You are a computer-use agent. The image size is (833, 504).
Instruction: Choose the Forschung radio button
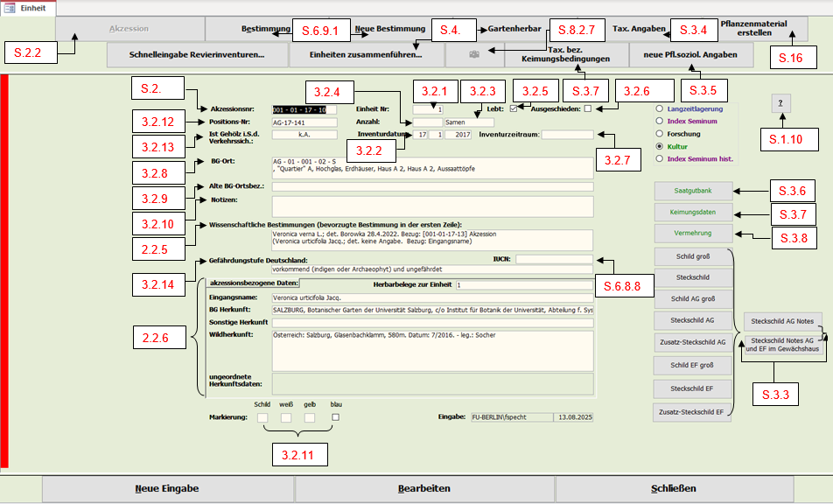659,134
